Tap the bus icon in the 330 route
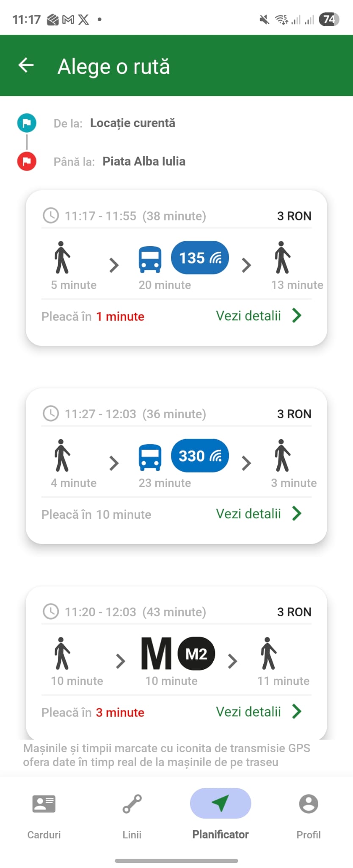 (150, 457)
